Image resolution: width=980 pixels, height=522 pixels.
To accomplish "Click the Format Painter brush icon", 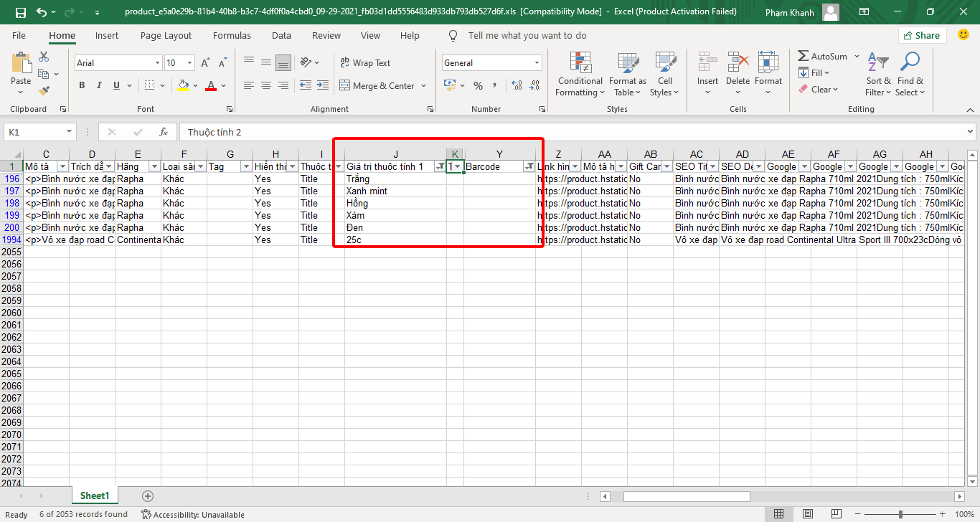I will click(44, 91).
